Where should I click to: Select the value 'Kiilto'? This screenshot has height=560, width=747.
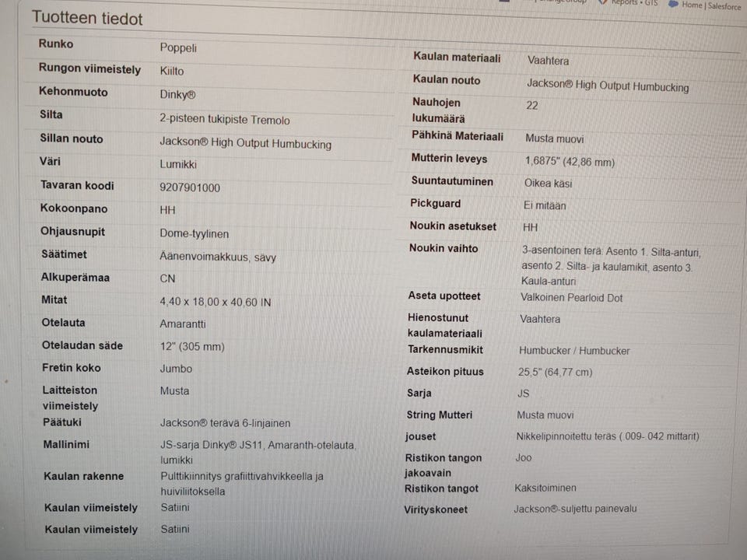pyautogui.click(x=171, y=71)
